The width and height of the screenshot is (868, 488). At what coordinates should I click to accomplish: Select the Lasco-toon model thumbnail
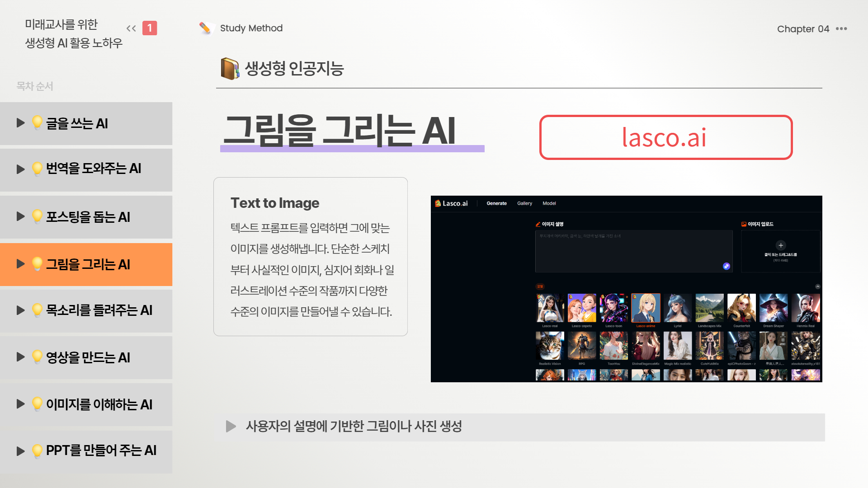pos(613,308)
